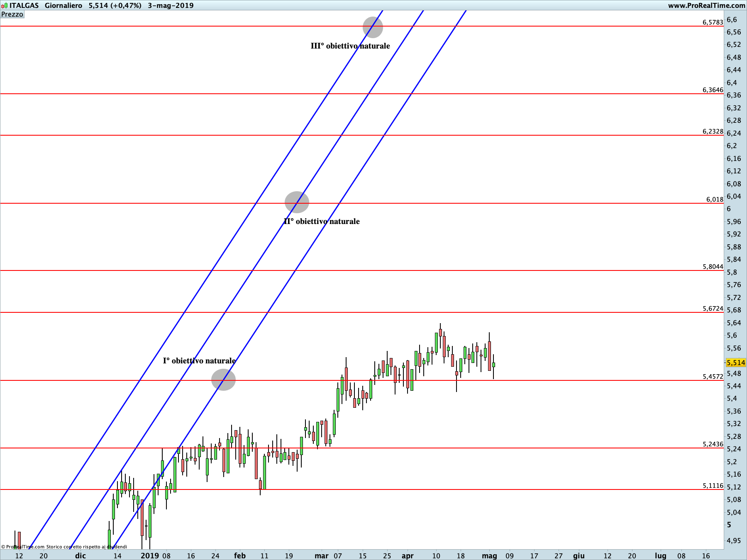
Task: Click the mag month label on time axis
Action: [x=490, y=556]
